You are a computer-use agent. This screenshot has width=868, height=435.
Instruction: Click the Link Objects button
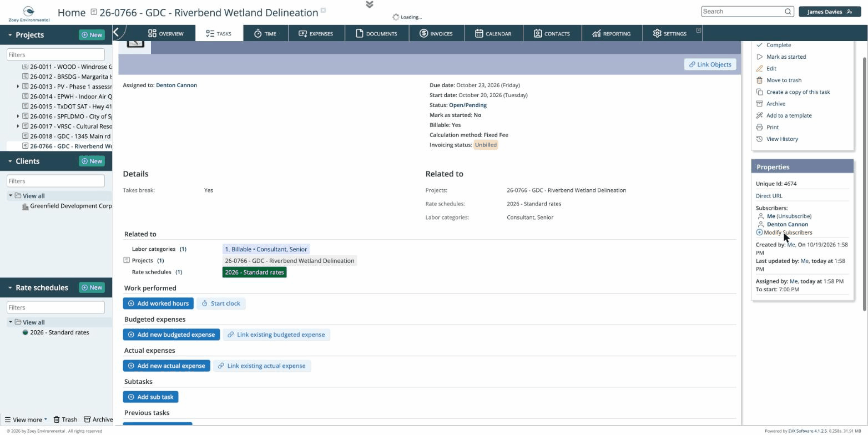pyautogui.click(x=710, y=64)
